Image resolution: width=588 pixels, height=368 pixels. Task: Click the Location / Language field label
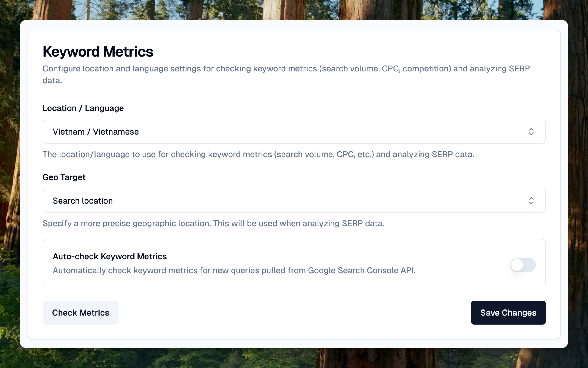pyautogui.click(x=83, y=108)
